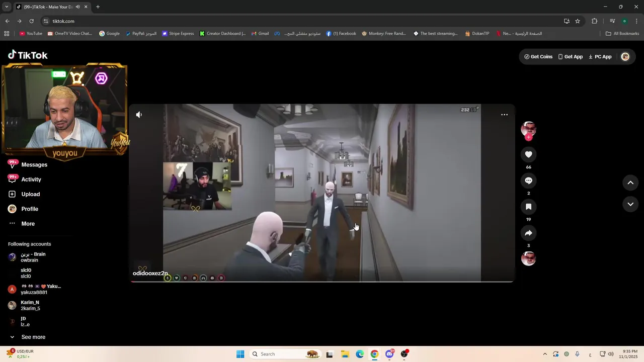
Task: Open the sound disc avatar below share
Action: [x=528, y=259]
